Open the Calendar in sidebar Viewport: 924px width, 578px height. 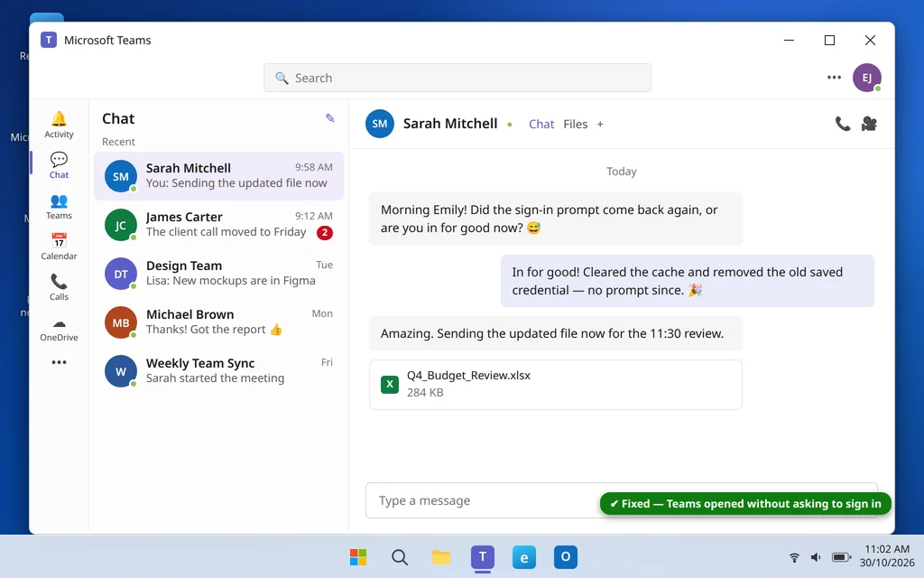[59, 246]
